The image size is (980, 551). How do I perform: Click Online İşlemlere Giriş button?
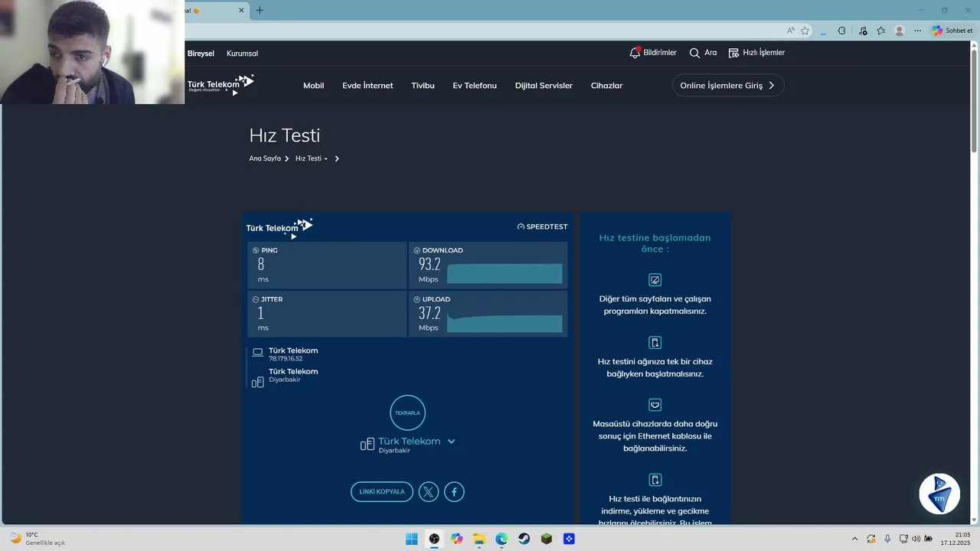[727, 86]
